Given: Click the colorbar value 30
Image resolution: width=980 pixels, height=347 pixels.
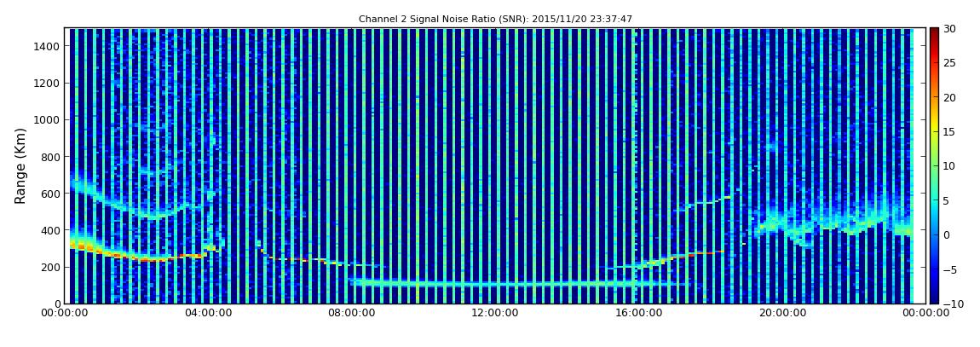Looking at the screenshot, I should tap(948, 29).
